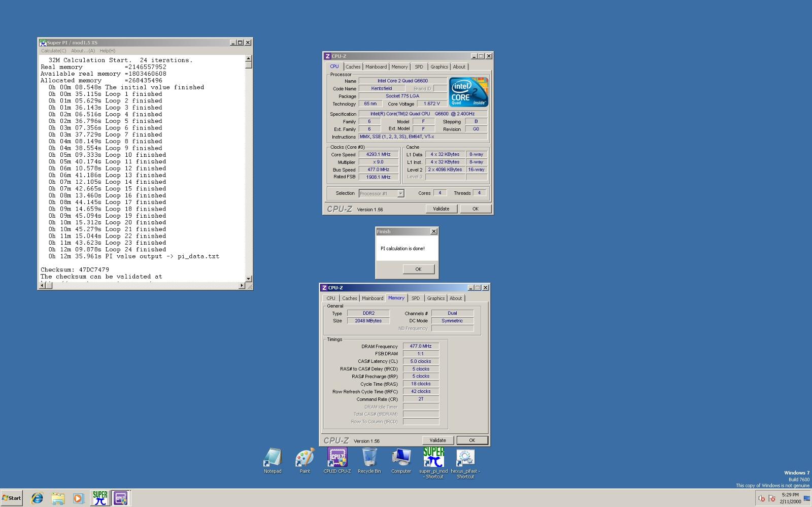This screenshot has width=812, height=507.
Task: Click the Command Rate value 2T
Action: pos(421,399)
